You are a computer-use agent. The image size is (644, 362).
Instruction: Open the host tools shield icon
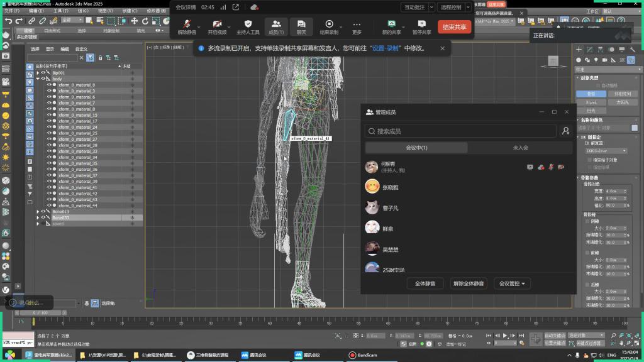pos(248,24)
